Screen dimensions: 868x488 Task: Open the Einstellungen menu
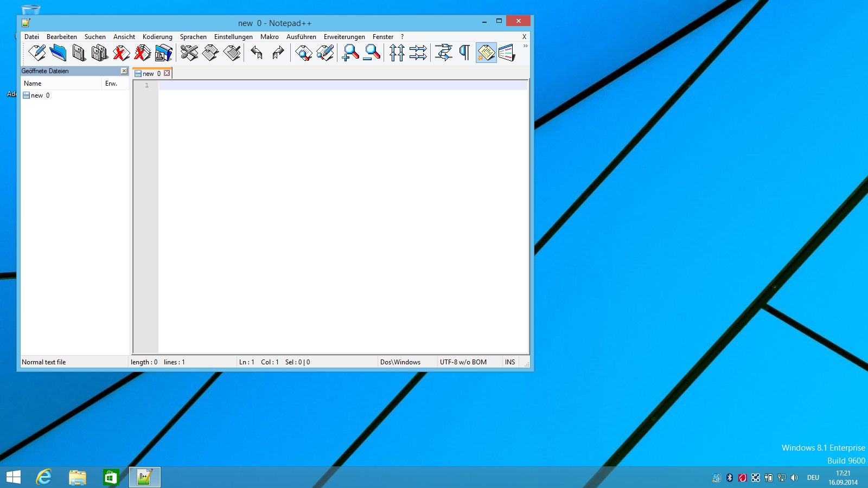point(233,37)
